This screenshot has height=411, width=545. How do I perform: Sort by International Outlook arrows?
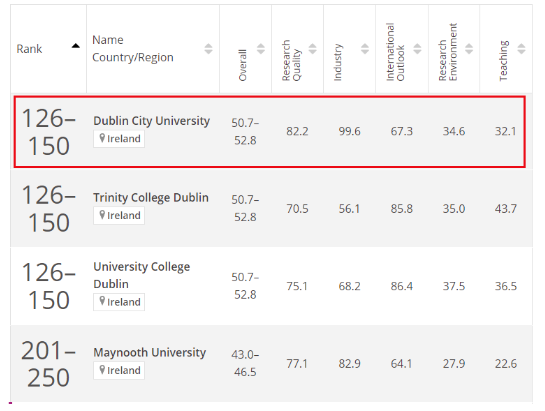coord(417,49)
